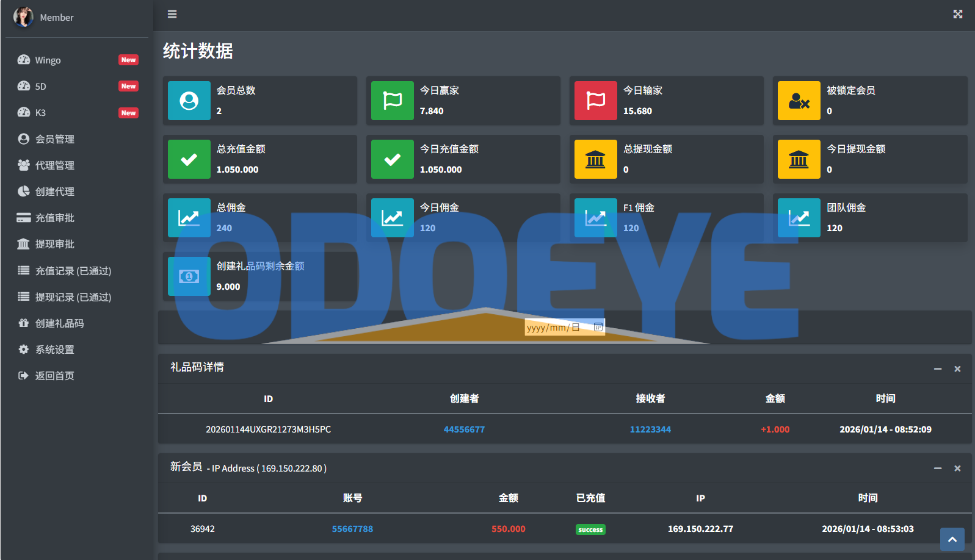The image size is (975, 560).
Task: Open account link 55667788
Action: coord(352,529)
